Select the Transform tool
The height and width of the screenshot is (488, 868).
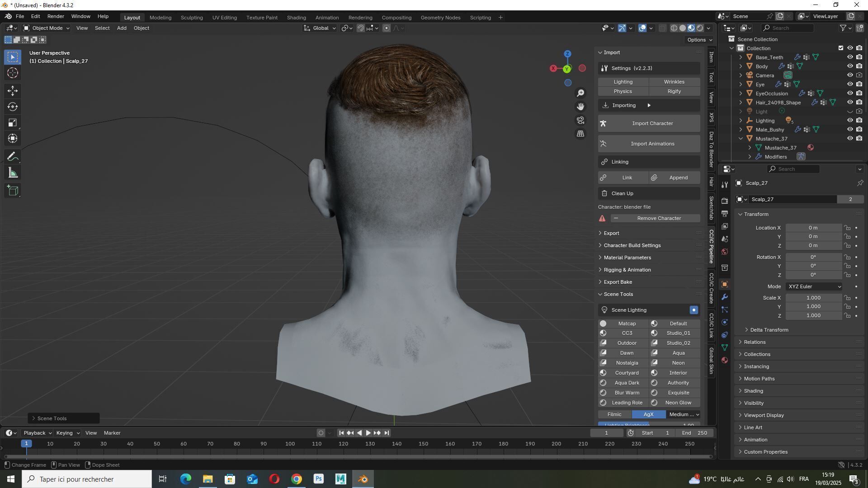[x=13, y=138]
